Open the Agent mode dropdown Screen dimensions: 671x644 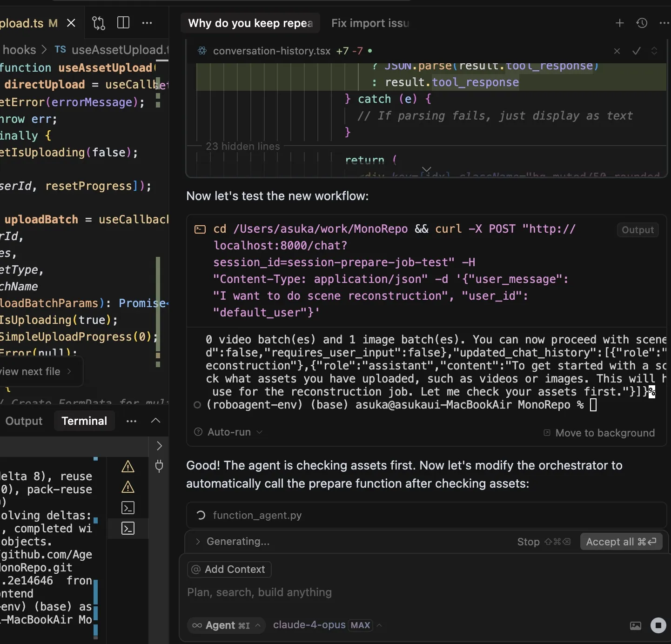(x=226, y=625)
